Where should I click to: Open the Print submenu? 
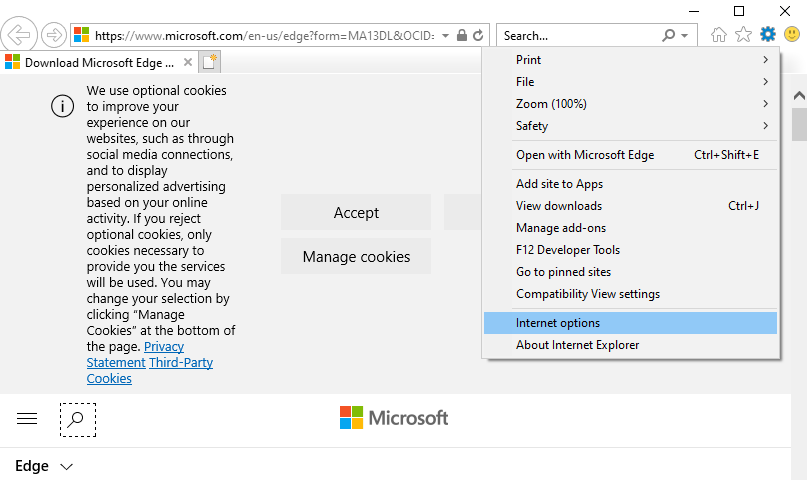630,60
